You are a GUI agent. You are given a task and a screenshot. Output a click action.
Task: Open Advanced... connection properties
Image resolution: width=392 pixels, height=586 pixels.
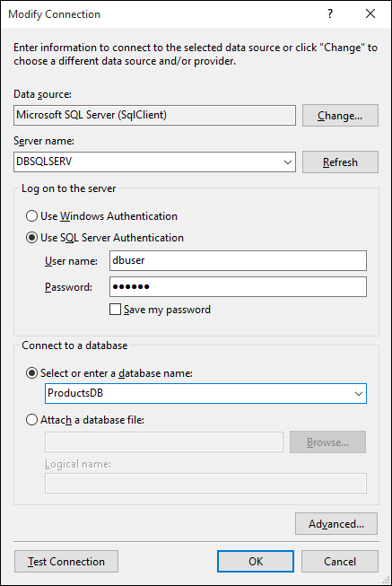(336, 524)
